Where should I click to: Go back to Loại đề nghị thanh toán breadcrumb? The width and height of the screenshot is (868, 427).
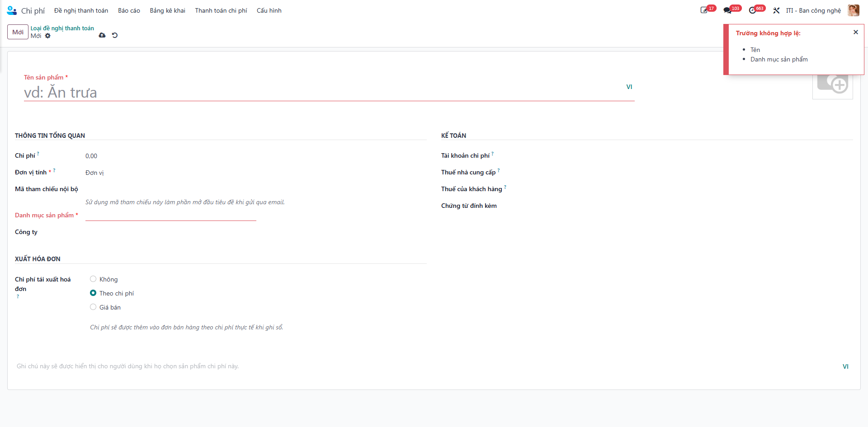coord(62,28)
